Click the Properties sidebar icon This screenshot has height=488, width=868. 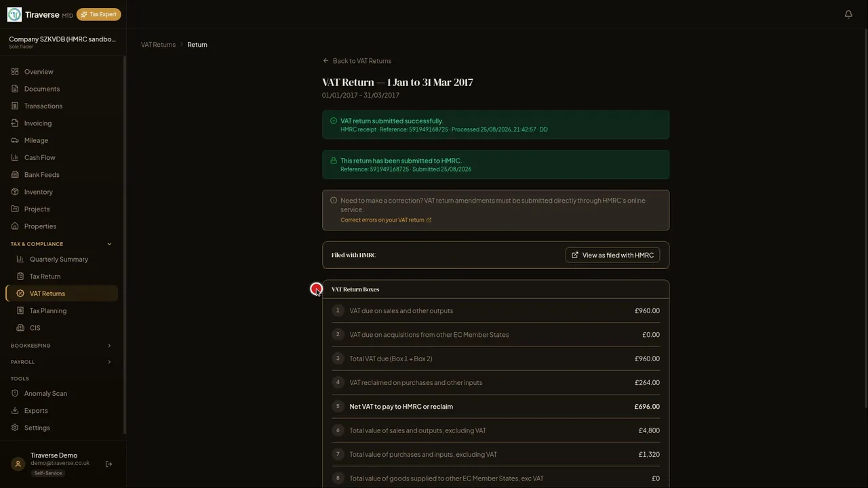15,226
